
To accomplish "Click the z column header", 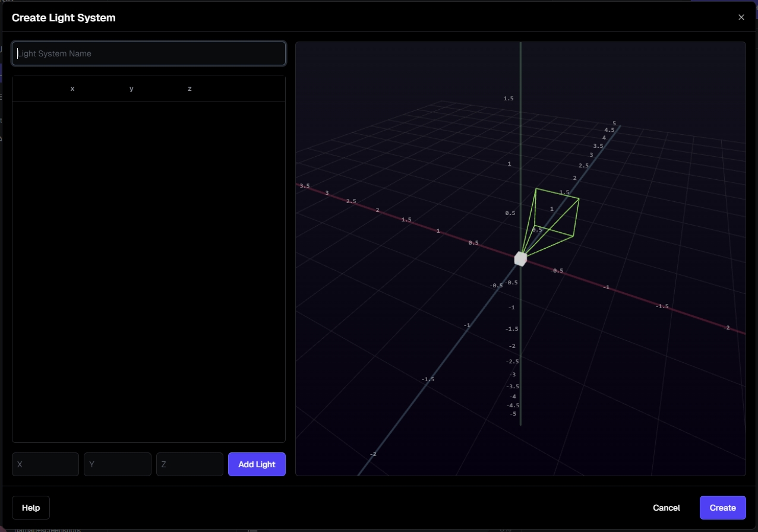I will coord(190,88).
